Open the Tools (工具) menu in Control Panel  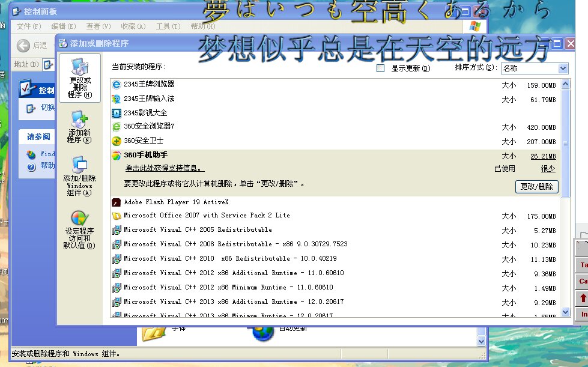[168, 26]
